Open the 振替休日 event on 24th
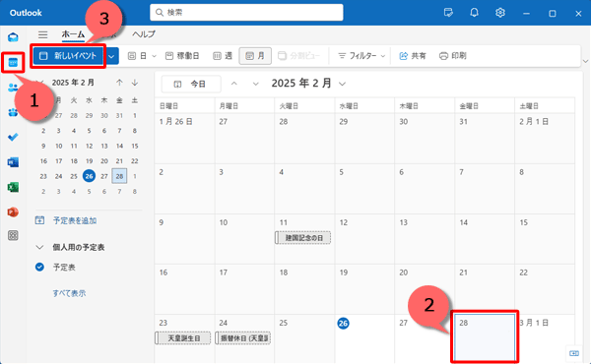 click(243, 338)
